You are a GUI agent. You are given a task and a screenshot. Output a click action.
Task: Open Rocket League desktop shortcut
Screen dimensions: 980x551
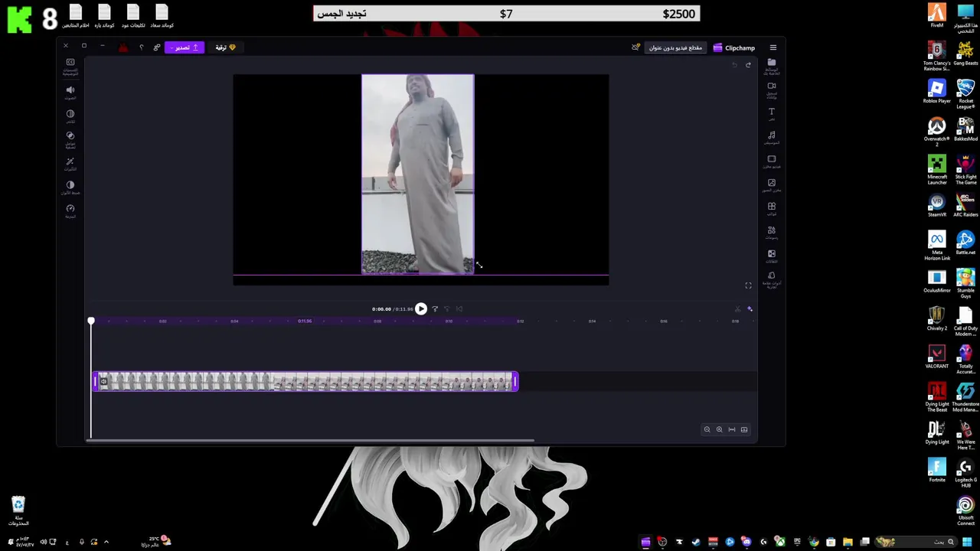click(965, 93)
